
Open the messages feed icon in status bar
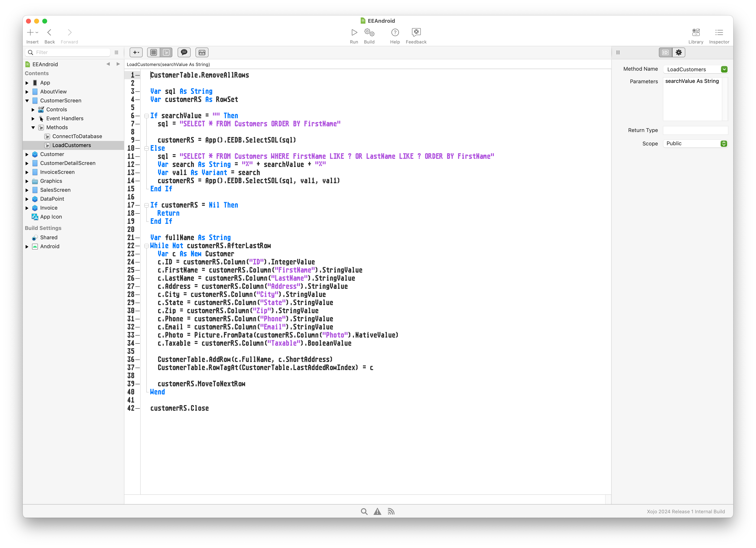coord(391,511)
